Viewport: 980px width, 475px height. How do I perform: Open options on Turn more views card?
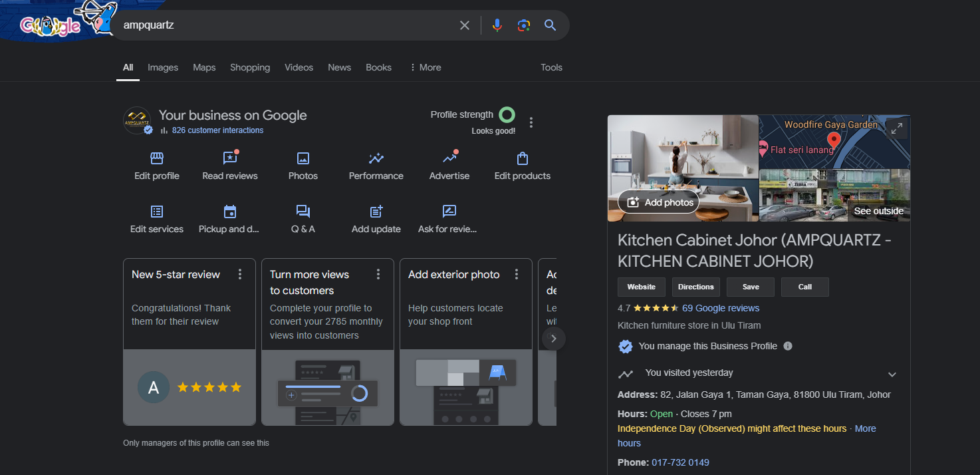pyautogui.click(x=378, y=274)
